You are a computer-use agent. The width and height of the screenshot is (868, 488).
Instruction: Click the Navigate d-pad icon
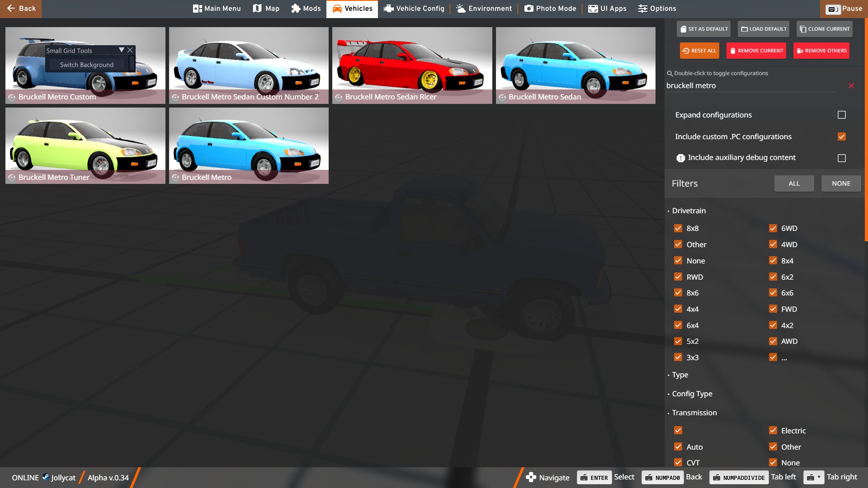click(x=531, y=477)
